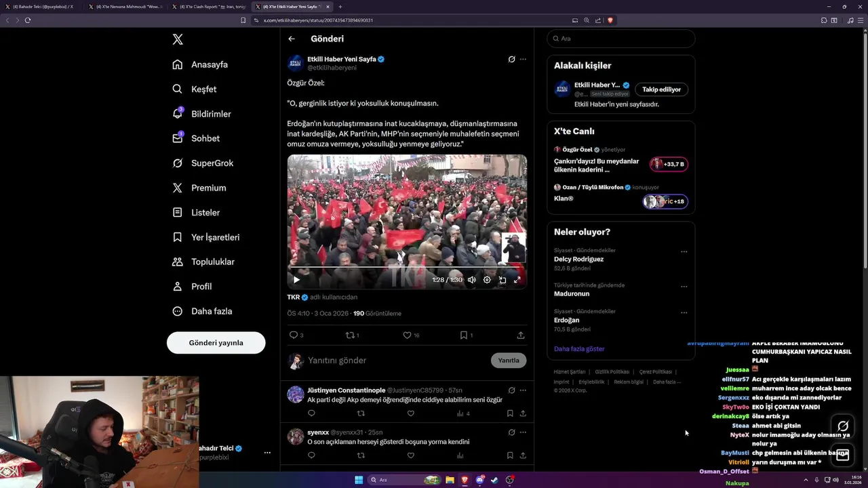
Task: Click Daha fazla göster link
Action: pos(579,349)
